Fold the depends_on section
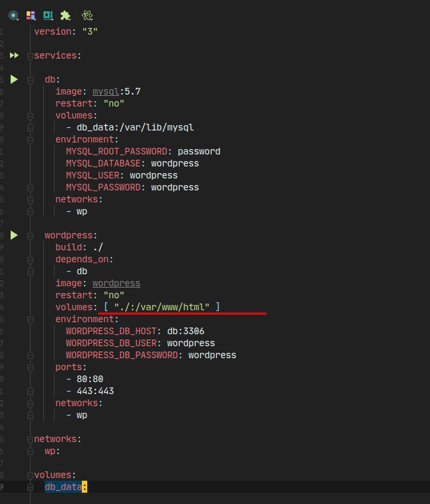This screenshot has height=504, width=430. 30,260
